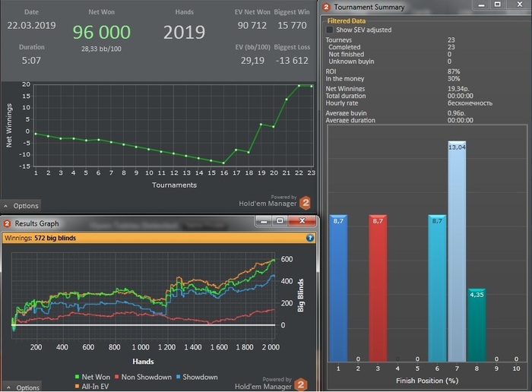Click the EV Net Won value 90 712
532x392 pixels.
[252, 25]
